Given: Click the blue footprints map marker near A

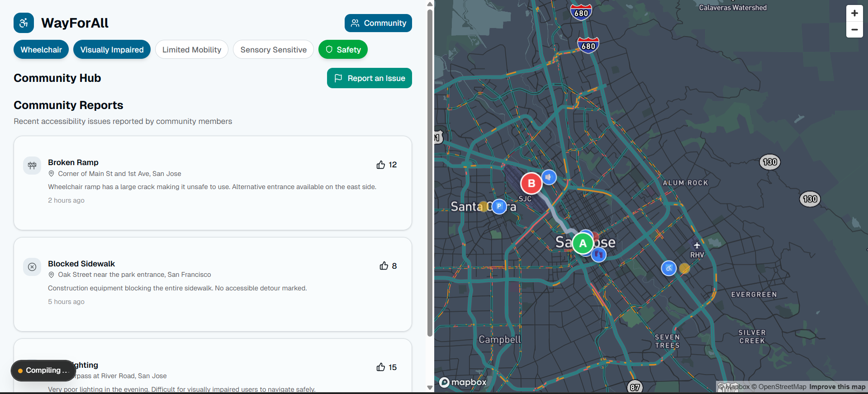Looking at the screenshot, I should click(x=599, y=255).
